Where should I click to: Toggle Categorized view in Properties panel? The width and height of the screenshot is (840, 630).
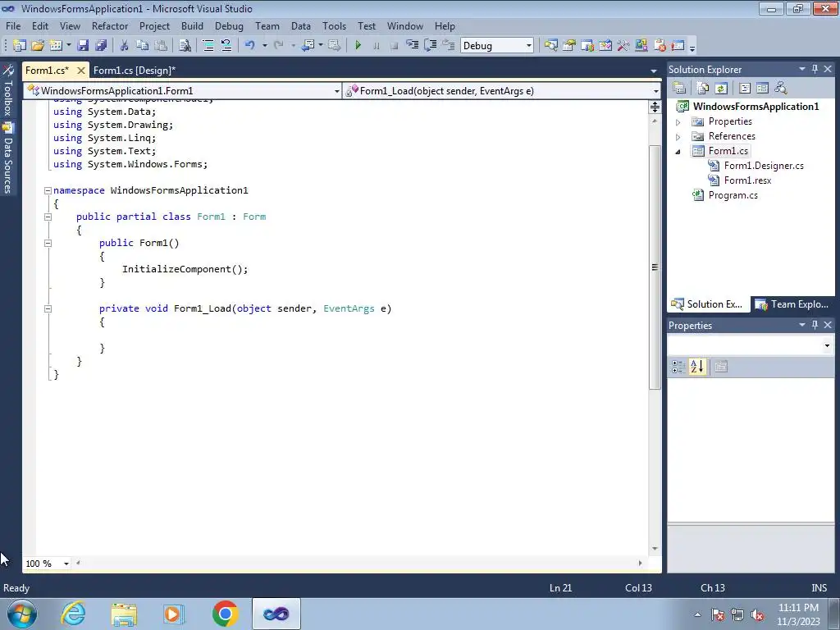click(678, 367)
